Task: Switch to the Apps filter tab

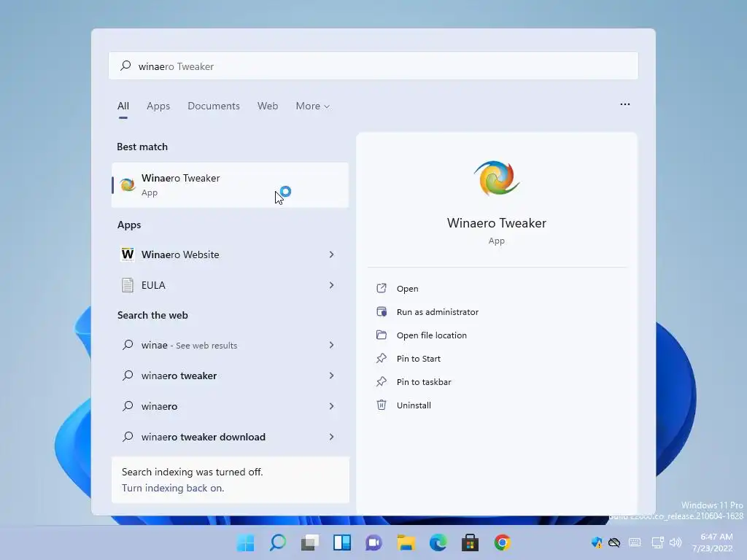Action: coord(158,106)
